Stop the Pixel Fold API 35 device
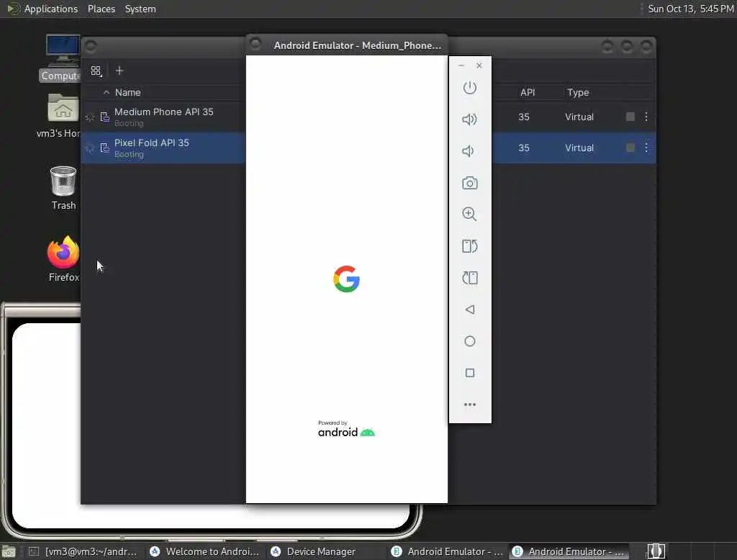 click(x=630, y=148)
